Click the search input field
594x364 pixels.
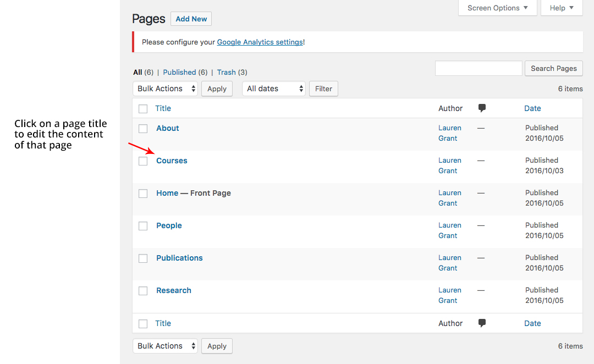[478, 68]
